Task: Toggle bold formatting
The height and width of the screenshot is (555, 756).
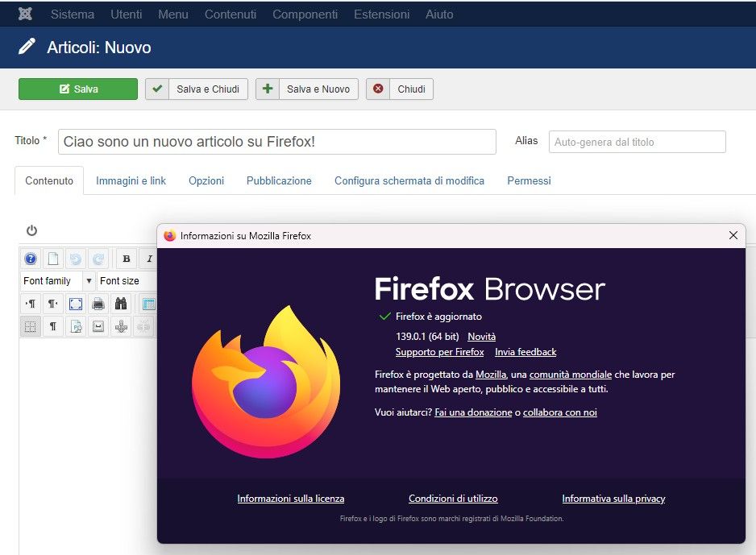Action: coord(127,259)
